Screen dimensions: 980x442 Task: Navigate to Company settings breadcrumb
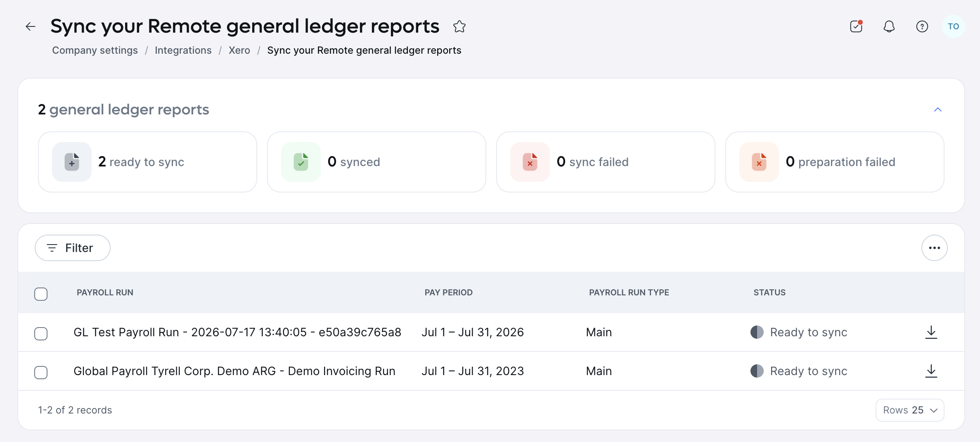[x=95, y=50]
